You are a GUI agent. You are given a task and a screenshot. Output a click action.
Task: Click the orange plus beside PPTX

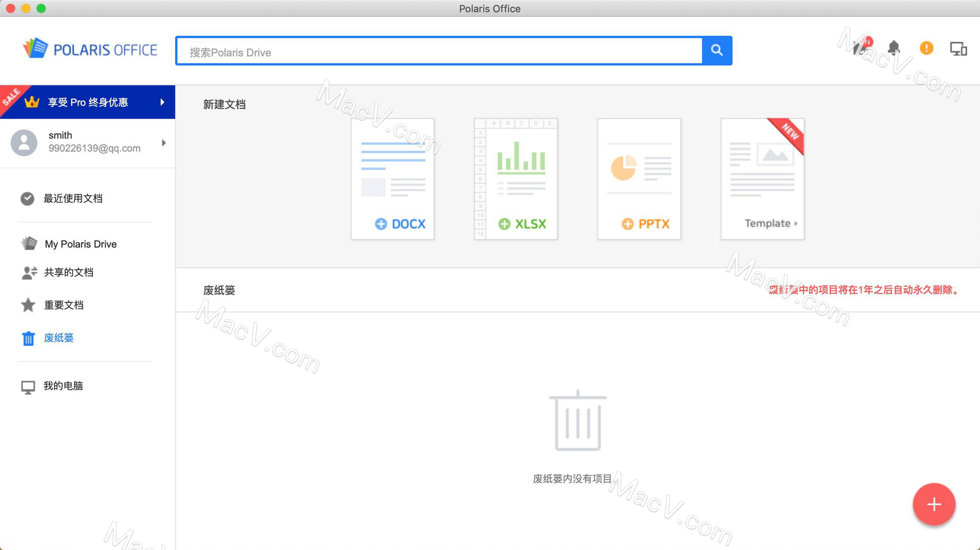click(627, 224)
